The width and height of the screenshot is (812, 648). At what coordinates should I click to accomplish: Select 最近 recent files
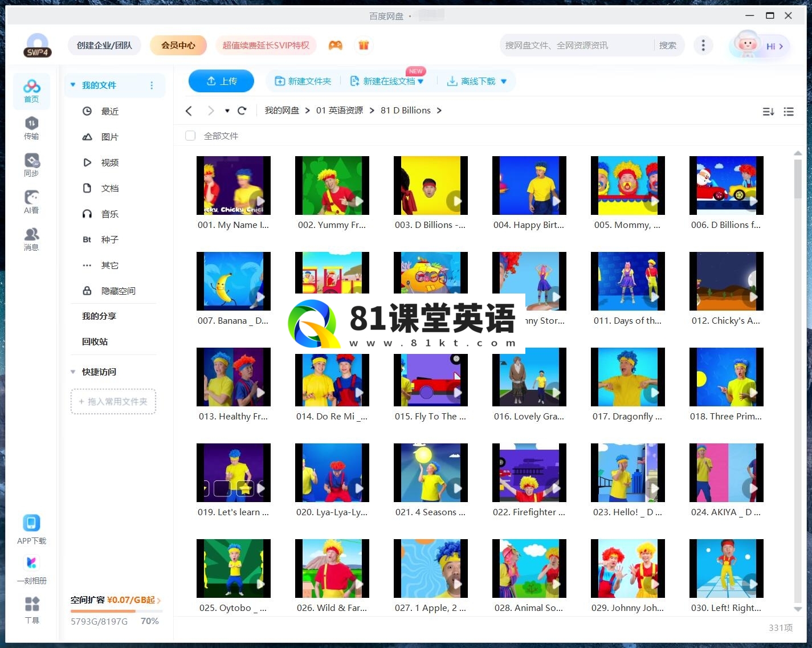pos(110,111)
